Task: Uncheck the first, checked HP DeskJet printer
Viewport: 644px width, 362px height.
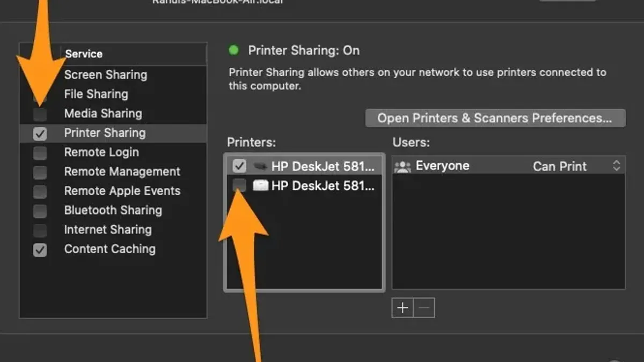Action: tap(239, 166)
